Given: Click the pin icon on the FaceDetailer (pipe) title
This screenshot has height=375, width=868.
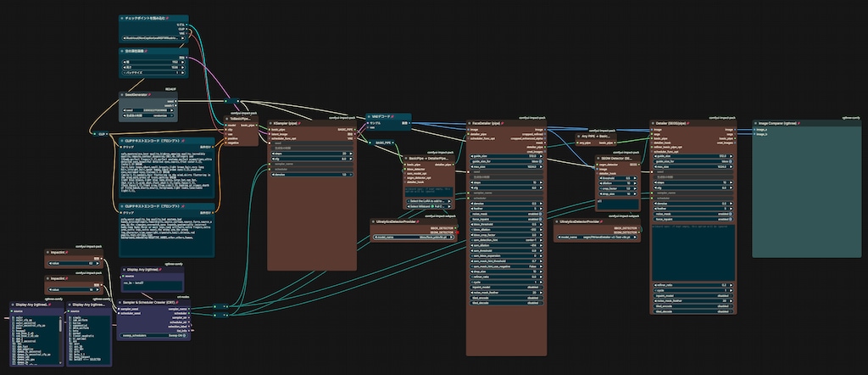Looking at the screenshot, I should [x=504, y=123].
